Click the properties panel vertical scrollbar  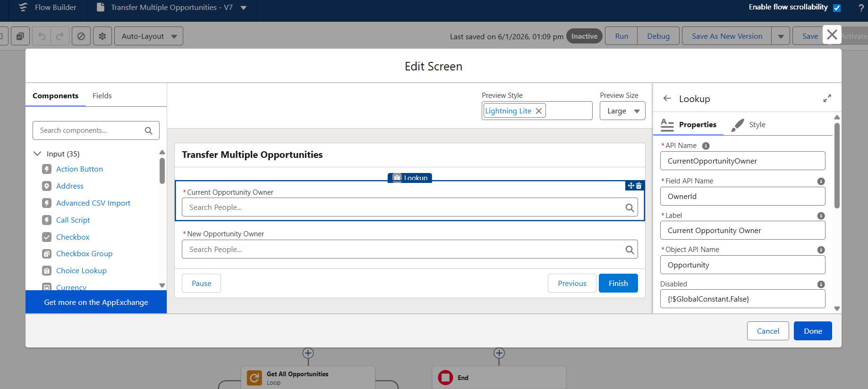click(x=837, y=165)
